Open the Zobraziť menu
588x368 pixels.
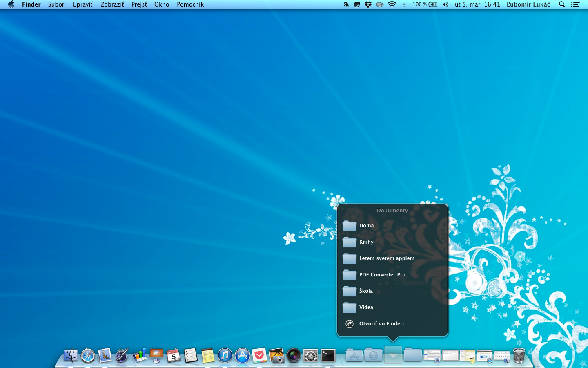pyautogui.click(x=112, y=4)
